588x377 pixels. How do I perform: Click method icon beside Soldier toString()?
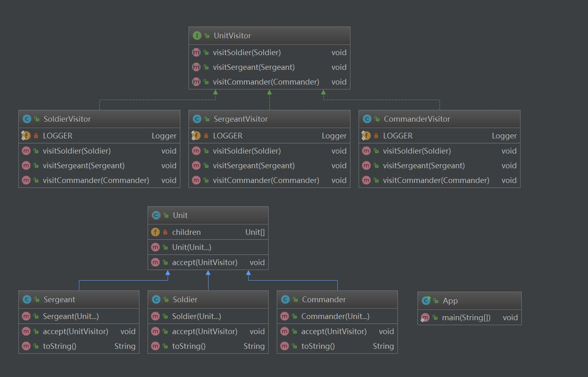(155, 346)
